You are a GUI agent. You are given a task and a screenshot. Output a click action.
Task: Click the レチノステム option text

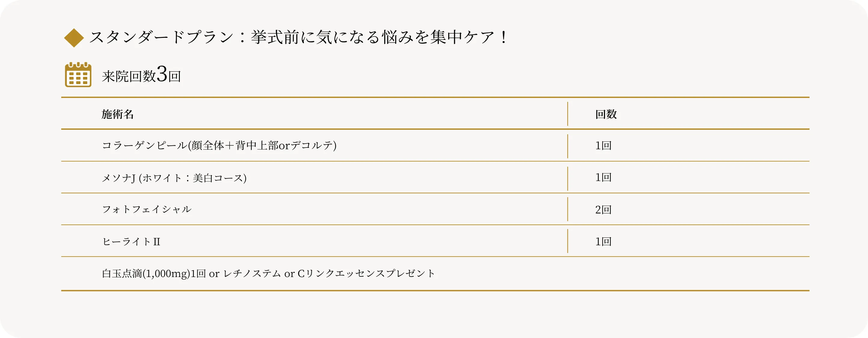pyautogui.click(x=252, y=273)
